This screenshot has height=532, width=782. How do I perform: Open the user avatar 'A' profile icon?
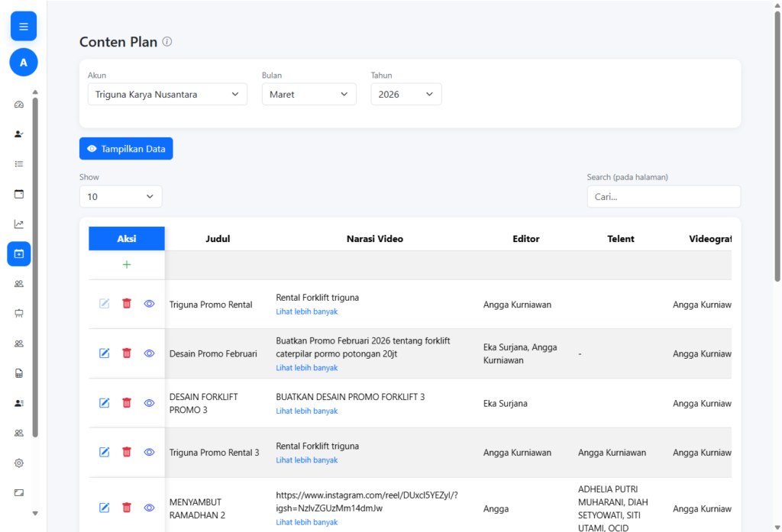(23, 63)
